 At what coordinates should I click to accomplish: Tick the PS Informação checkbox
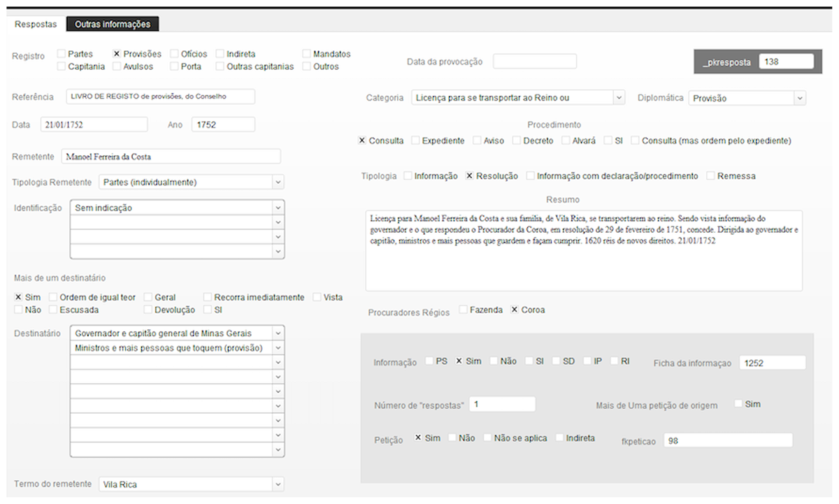[429, 361]
